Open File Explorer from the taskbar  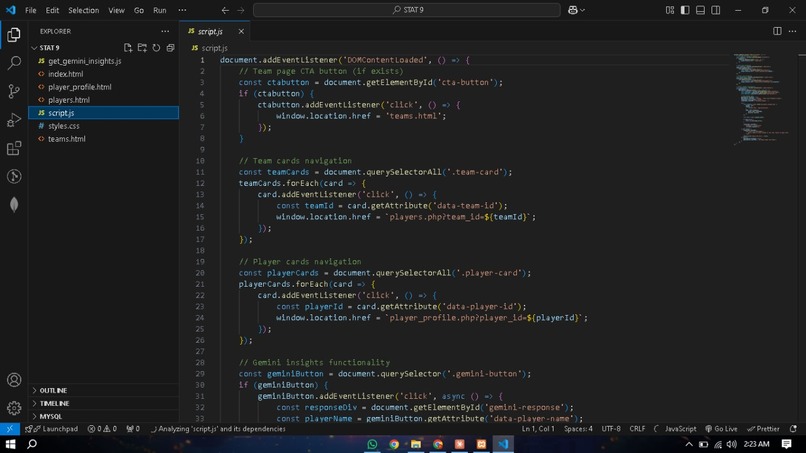[415, 444]
